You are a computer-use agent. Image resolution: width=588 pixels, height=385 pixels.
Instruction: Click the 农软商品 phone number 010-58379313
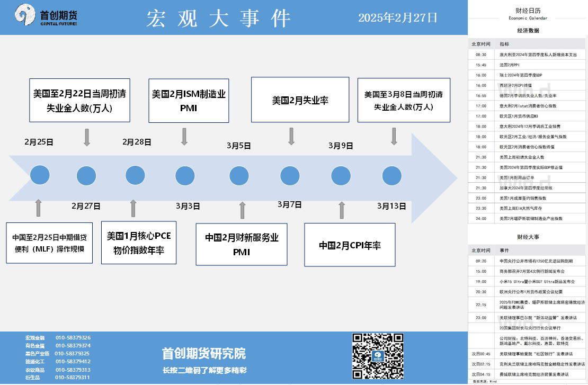click(73, 370)
